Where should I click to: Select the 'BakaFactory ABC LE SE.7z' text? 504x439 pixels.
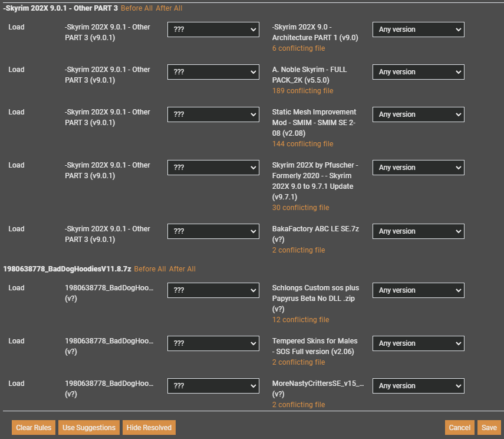coord(315,229)
